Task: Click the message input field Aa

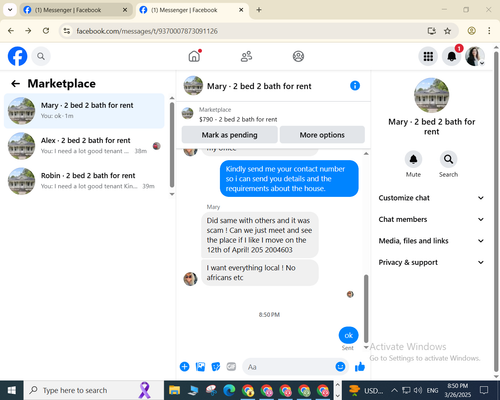Action: pyautogui.click(x=290, y=367)
